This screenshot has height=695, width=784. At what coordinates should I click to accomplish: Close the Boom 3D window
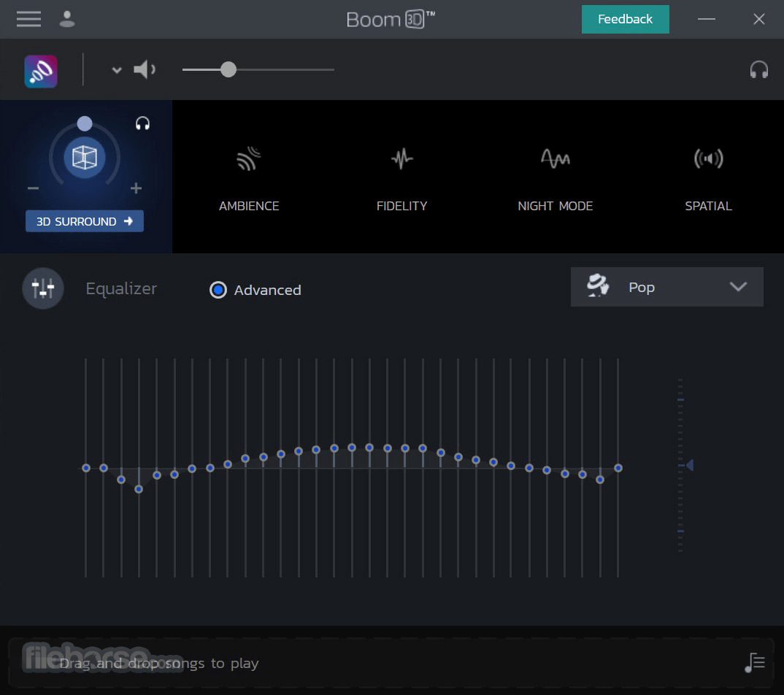(x=759, y=19)
